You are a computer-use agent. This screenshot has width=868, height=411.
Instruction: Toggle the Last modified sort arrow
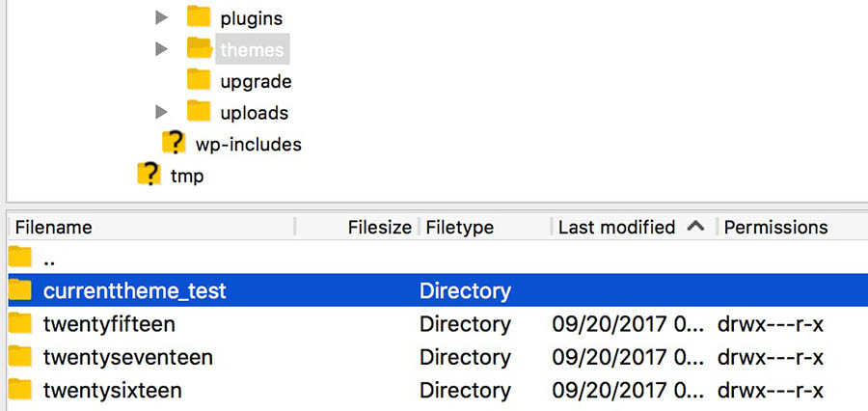[x=695, y=227]
